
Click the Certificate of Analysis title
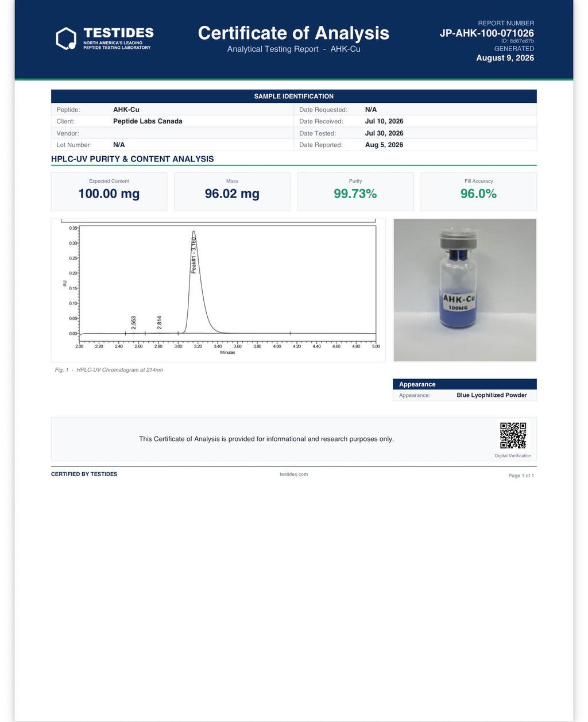(x=293, y=33)
